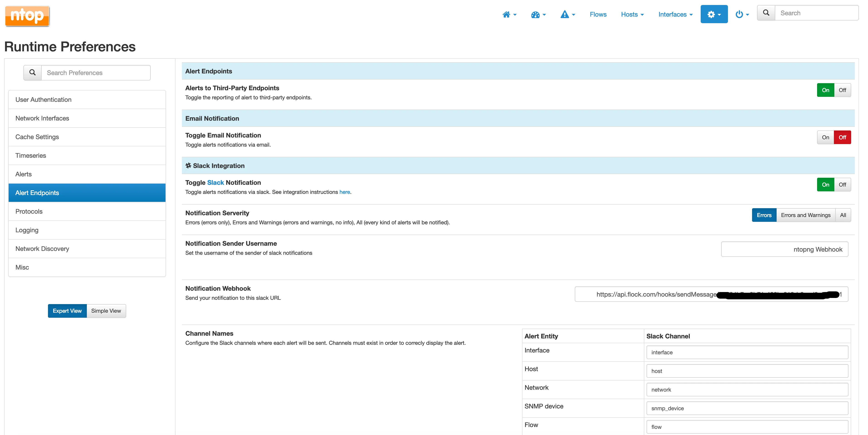Viewport: 868px width, 435px height.
Task: Open the home icon dropdown
Action: click(509, 15)
